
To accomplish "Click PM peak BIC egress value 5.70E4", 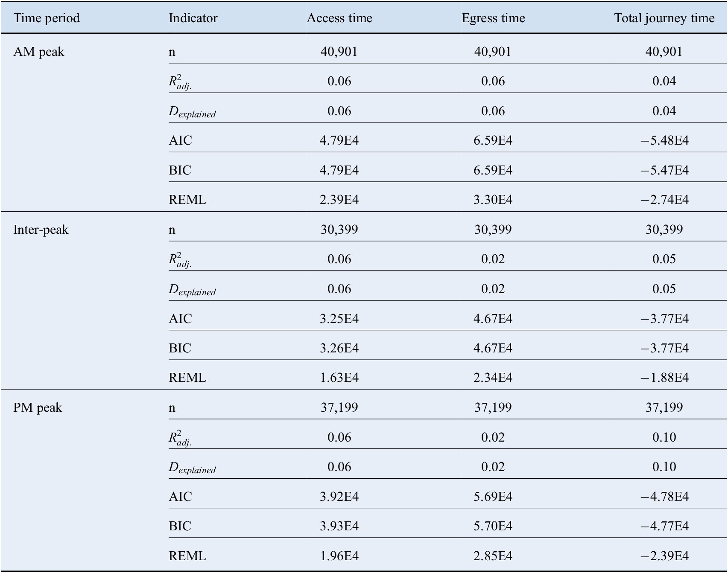I will [493, 526].
